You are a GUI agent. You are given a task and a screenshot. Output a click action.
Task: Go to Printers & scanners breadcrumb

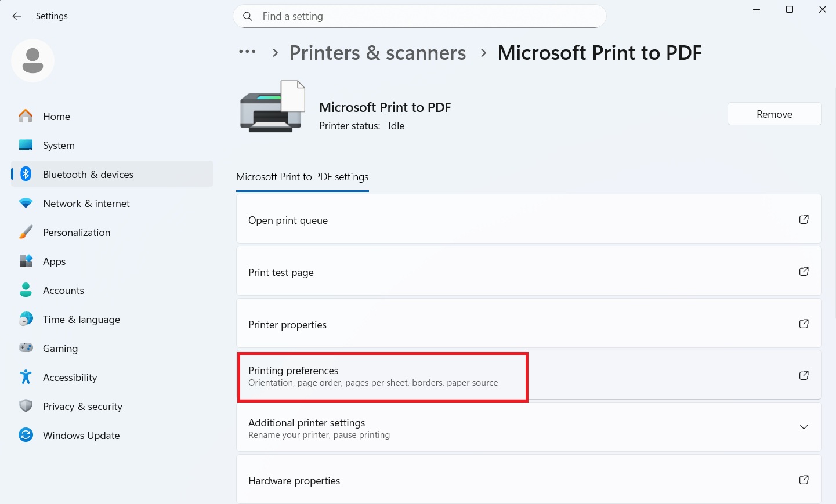[377, 52]
